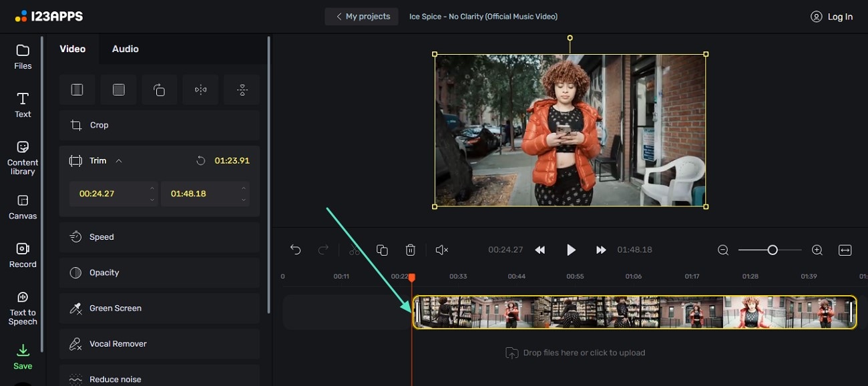Reset the trim duration
The image size is (868, 386).
pos(200,161)
